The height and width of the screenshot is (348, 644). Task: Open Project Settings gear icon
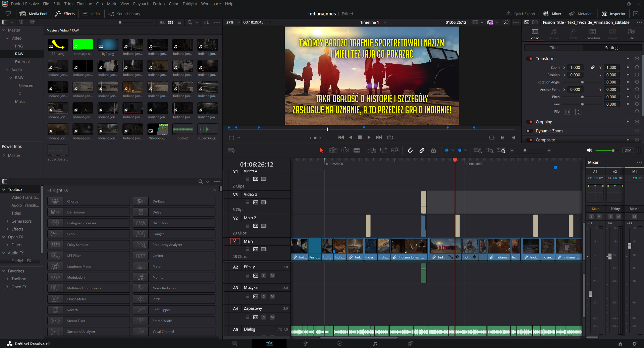634,344
